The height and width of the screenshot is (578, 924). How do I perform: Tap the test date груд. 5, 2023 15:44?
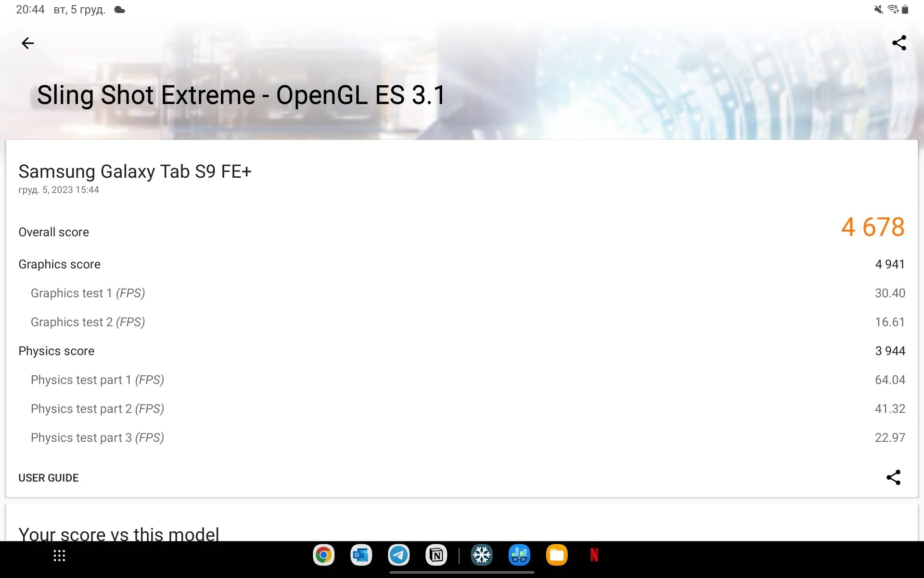point(59,190)
